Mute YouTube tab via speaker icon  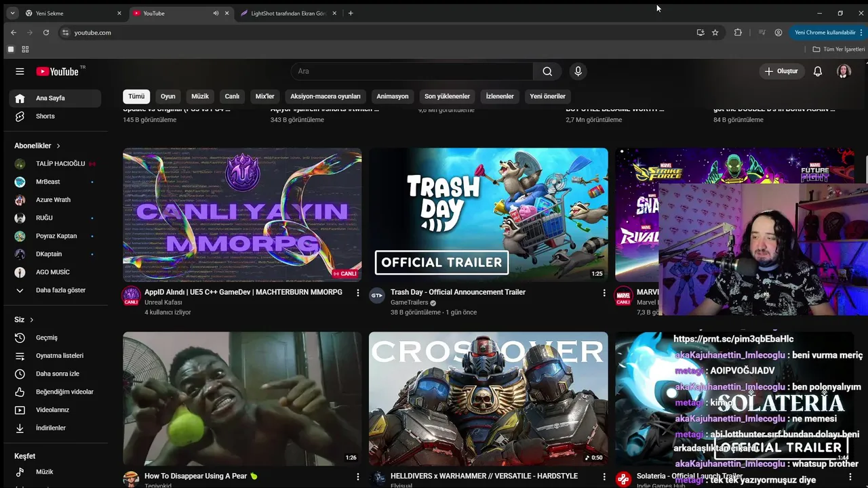[216, 14]
